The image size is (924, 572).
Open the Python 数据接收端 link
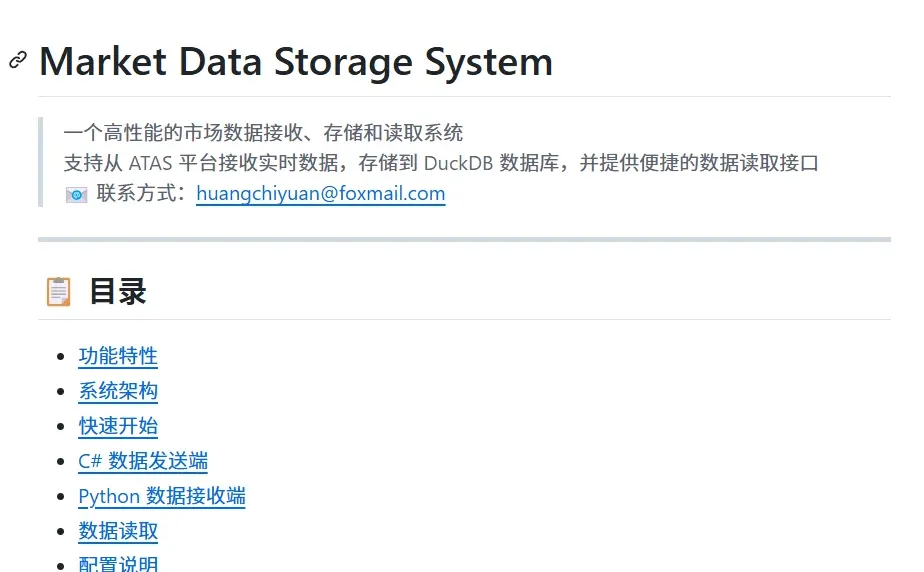click(x=161, y=496)
